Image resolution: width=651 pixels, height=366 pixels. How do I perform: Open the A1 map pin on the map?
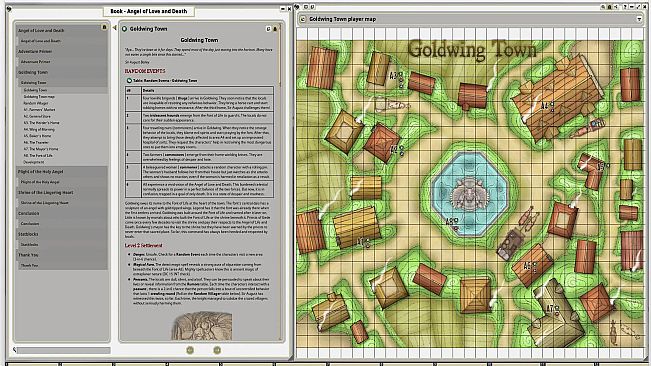pyautogui.click(x=364, y=242)
